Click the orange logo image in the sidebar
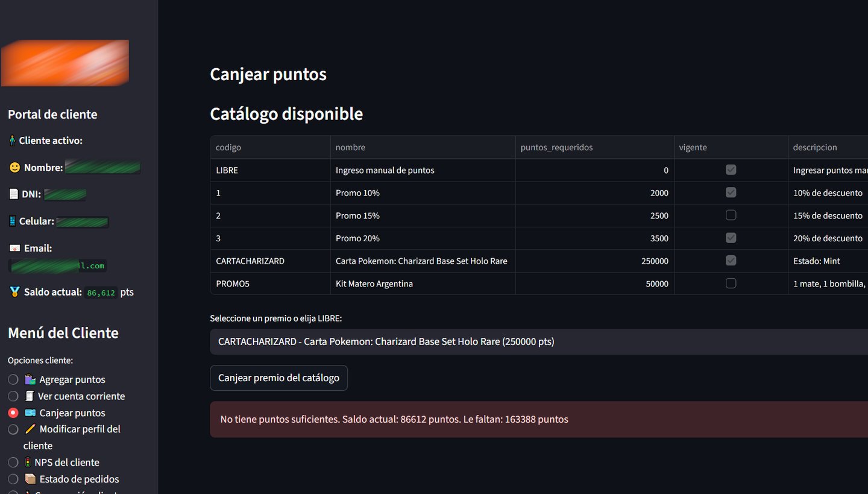Screen dimensions: 868x494 point(65,63)
